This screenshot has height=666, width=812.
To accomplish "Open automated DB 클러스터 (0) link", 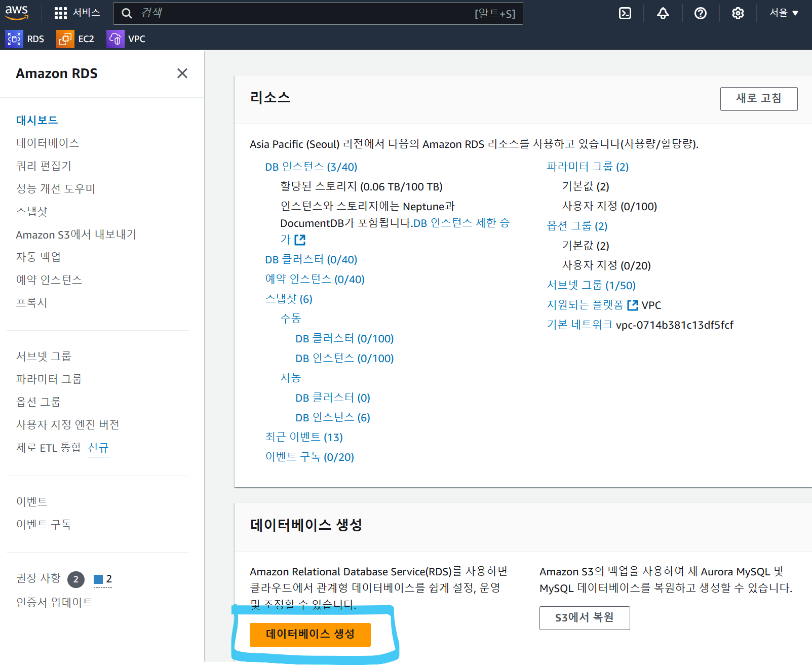I will pyautogui.click(x=333, y=398).
